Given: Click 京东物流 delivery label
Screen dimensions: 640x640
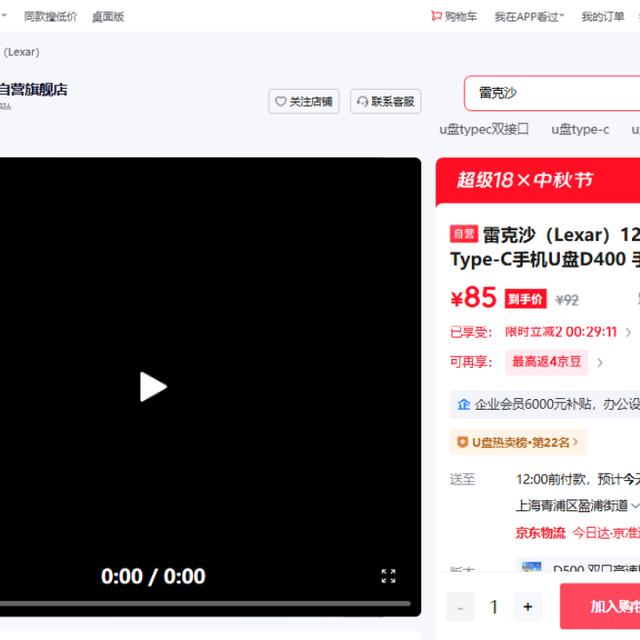Looking at the screenshot, I should pos(540,533).
